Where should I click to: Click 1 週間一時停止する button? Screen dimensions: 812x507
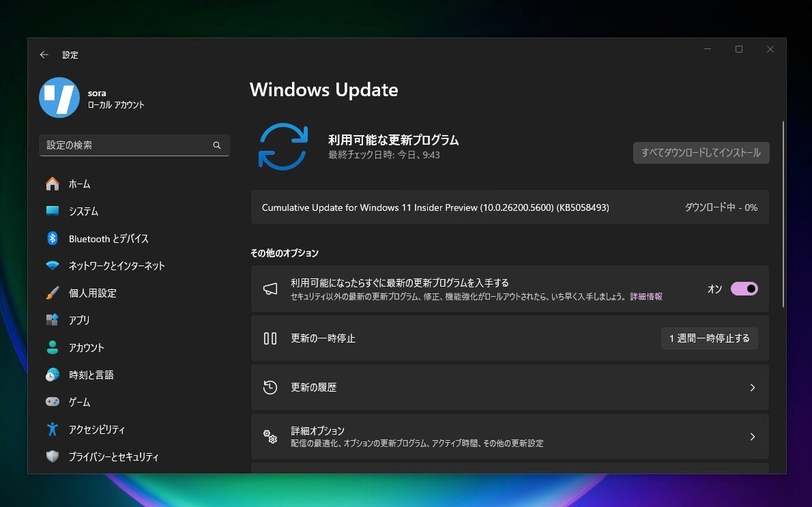click(710, 338)
